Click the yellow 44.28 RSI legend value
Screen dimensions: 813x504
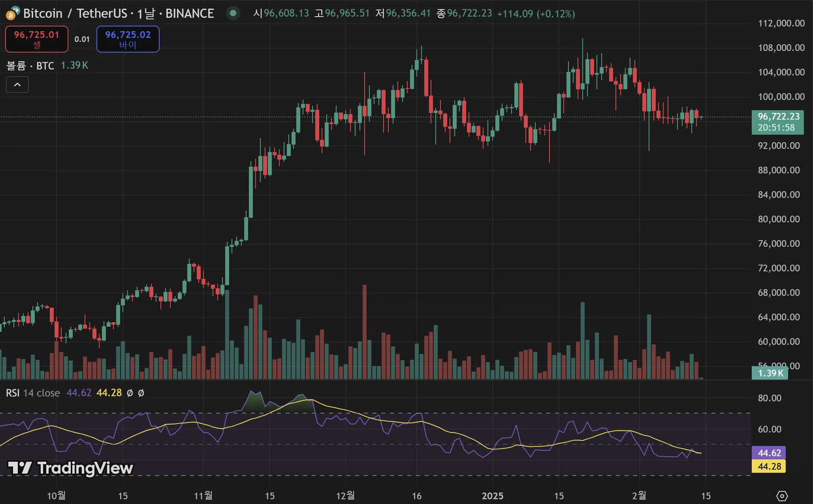click(109, 393)
